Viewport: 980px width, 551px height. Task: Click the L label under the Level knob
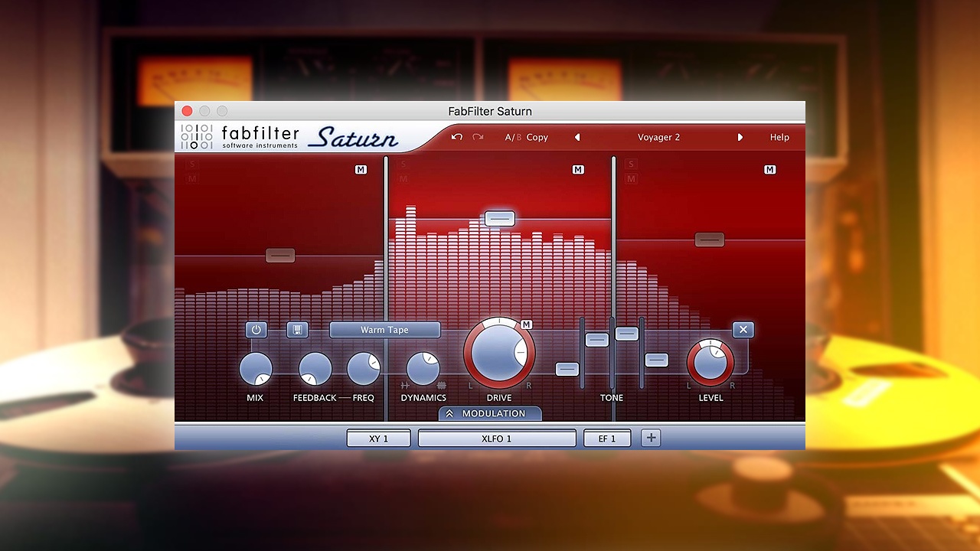[x=689, y=386]
